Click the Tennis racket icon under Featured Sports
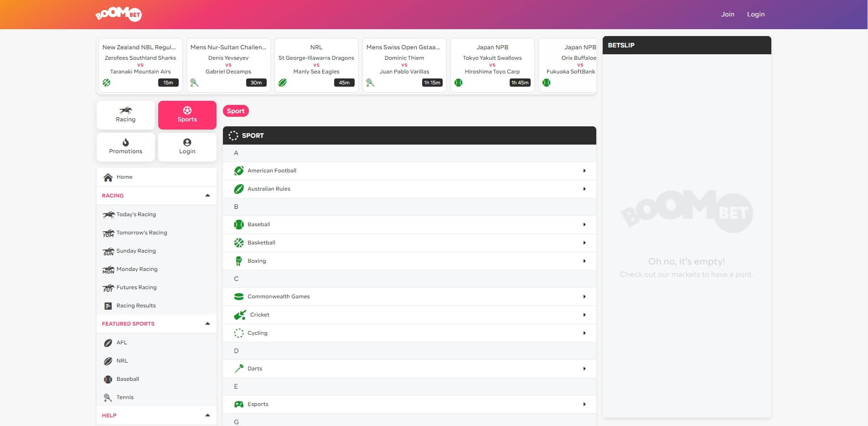Viewport: 868px width, 426px height. 108,397
